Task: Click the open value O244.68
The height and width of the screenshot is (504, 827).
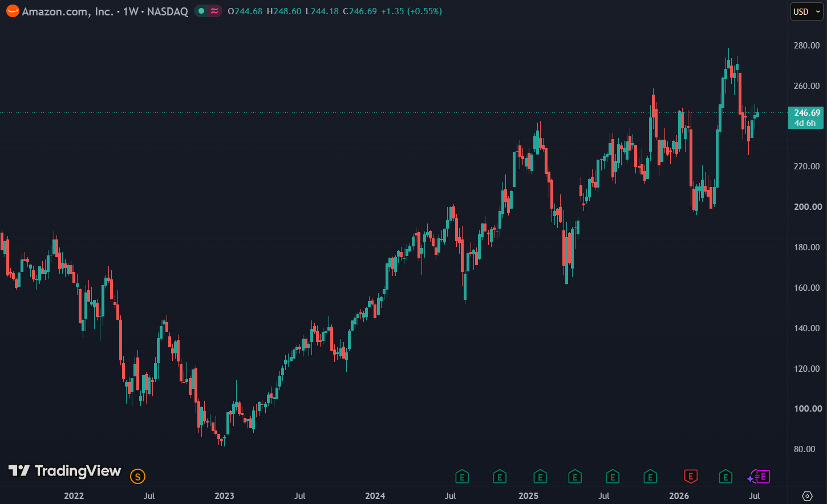Action: point(245,11)
